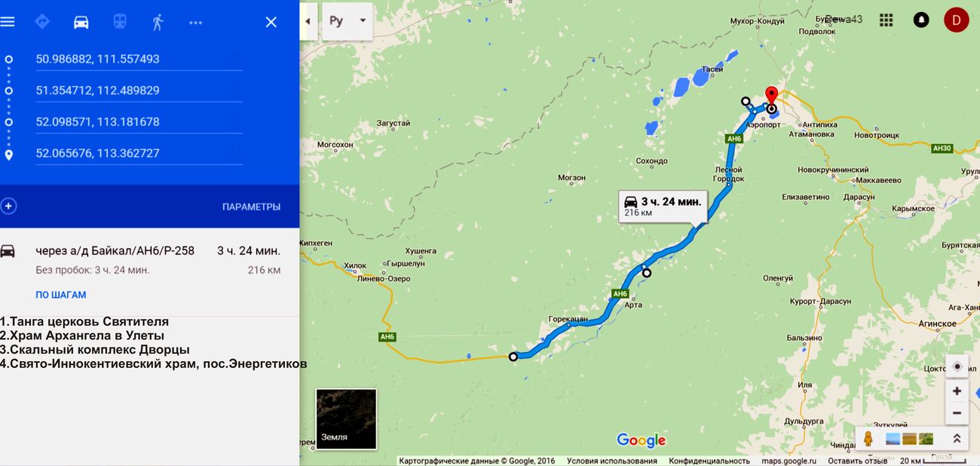Close the directions panel

271,22
